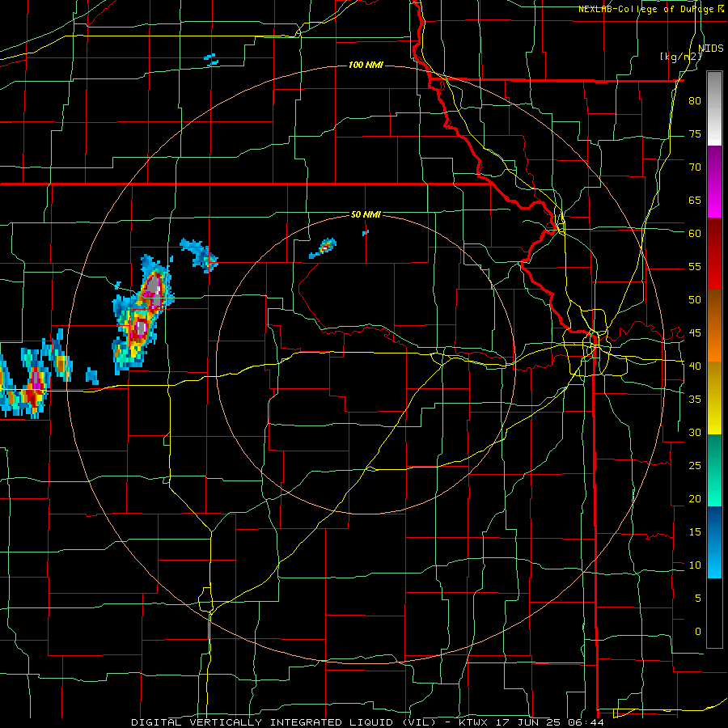Viewport: 728px width, 728px height.
Task: Click the NEXLAB-College of DuPage credit text
Action: point(645,9)
